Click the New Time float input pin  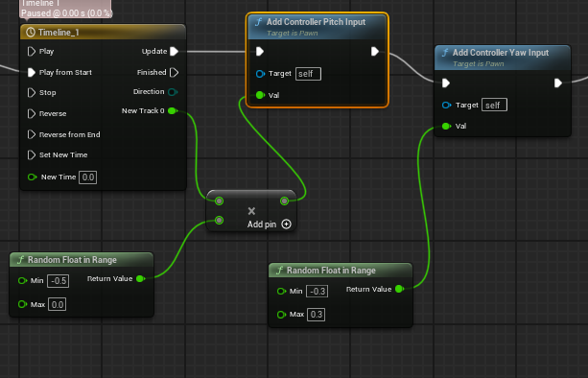32,177
